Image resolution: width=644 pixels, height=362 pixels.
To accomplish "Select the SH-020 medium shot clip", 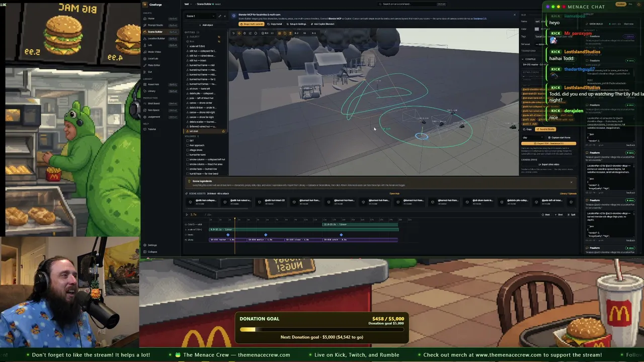I will click(x=266, y=240).
